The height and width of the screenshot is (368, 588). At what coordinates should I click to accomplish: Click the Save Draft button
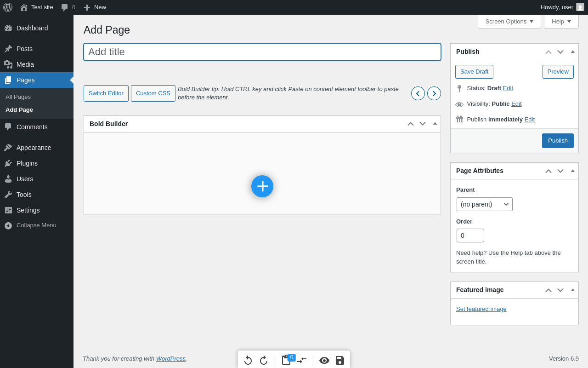point(474,72)
